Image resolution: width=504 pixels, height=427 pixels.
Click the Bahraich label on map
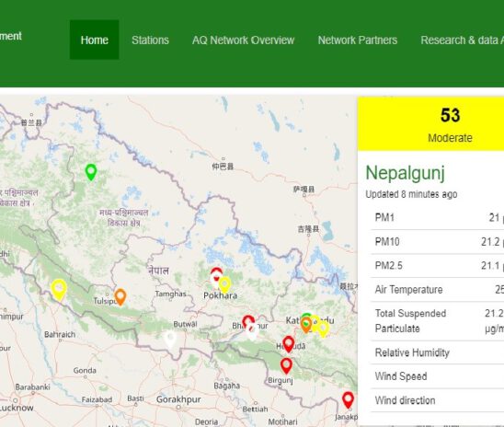pyautogui.click(x=60, y=334)
